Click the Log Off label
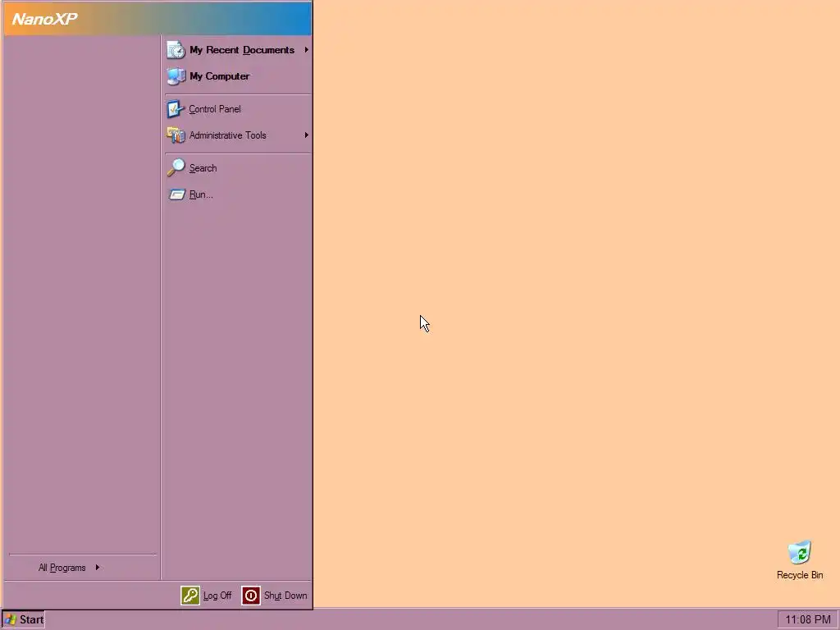This screenshot has width=840, height=630. tap(217, 596)
